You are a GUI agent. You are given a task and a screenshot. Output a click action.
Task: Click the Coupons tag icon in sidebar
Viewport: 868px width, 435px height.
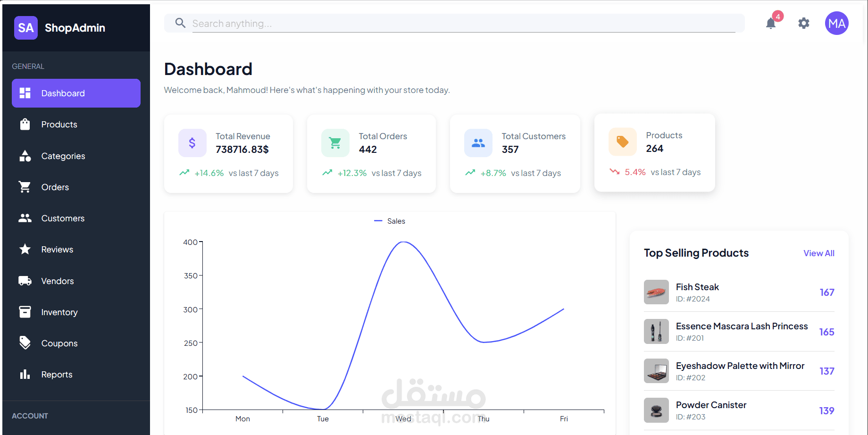pyautogui.click(x=25, y=343)
